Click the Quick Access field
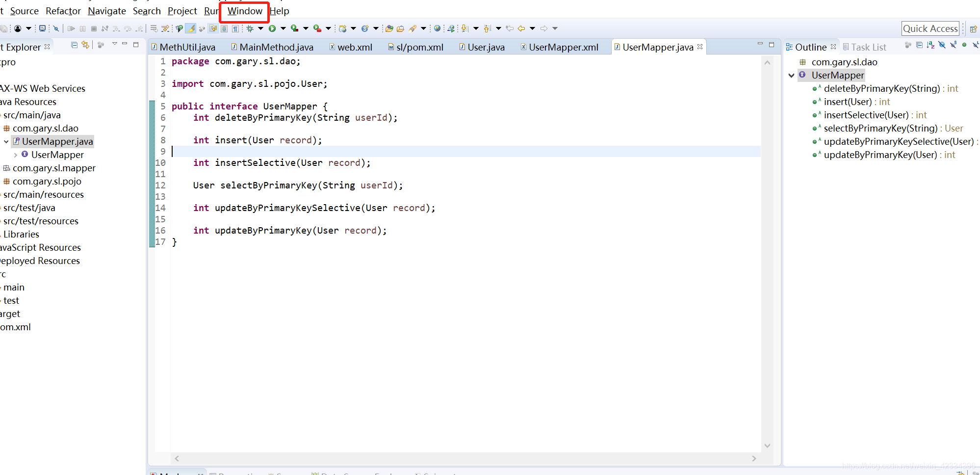The height and width of the screenshot is (475, 980). point(930,28)
